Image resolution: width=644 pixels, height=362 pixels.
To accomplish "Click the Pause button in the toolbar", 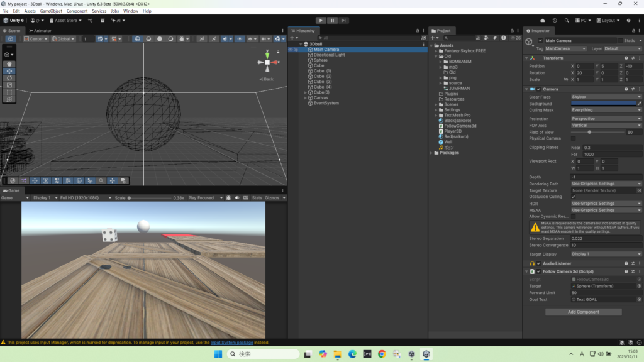I will [332, 20].
